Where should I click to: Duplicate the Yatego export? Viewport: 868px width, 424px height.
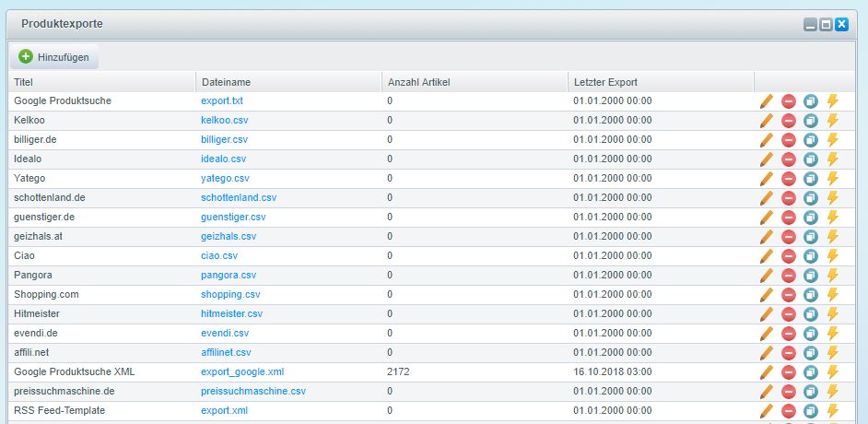click(811, 179)
